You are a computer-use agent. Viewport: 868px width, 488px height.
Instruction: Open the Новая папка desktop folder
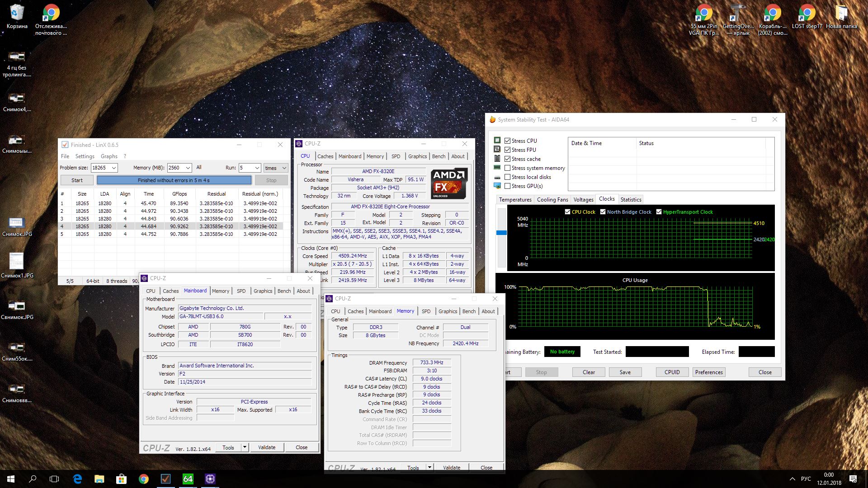coord(841,14)
